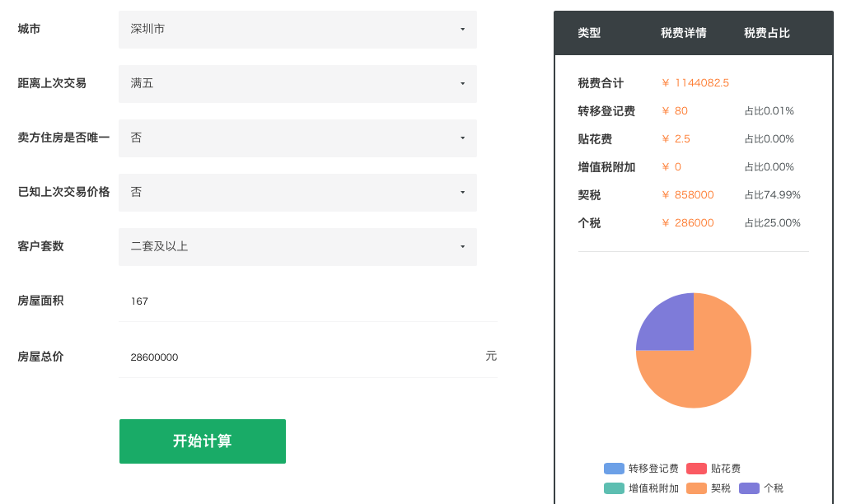Click the 税费占比 column header

point(766,33)
